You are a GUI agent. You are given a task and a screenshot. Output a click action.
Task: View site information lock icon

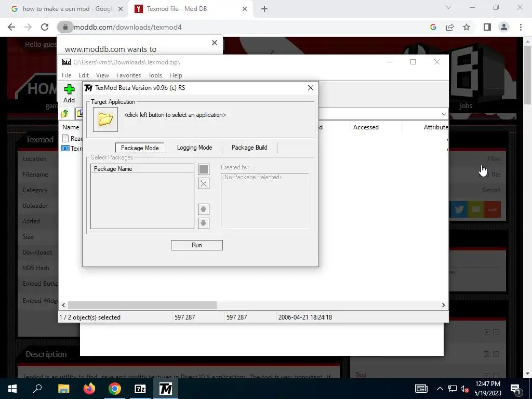pos(65,27)
